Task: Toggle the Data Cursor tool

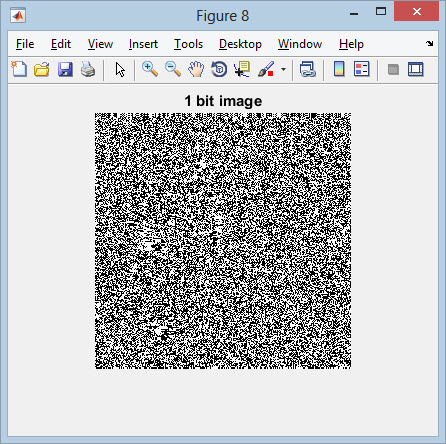Action: click(x=242, y=69)
